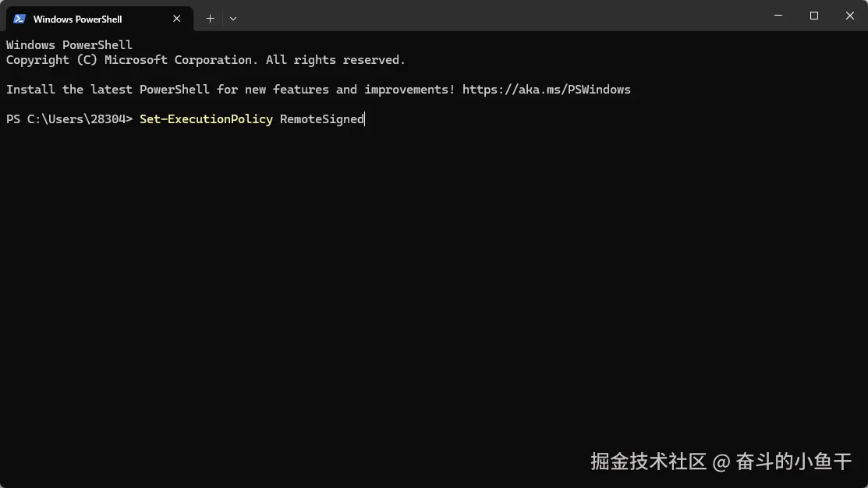
Task: Click the PowerShell icon in the tab
Action: click(x=19, y=19)
